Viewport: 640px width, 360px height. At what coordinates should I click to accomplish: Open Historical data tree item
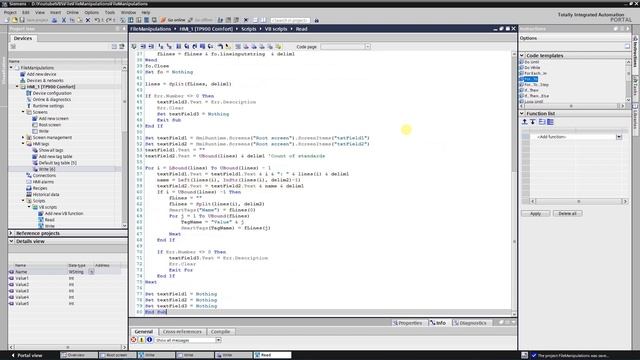tap(46, 194)
